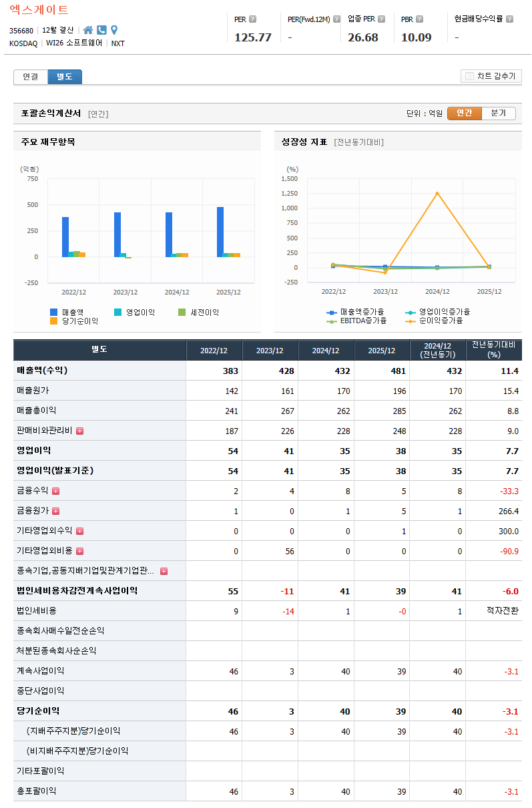Click the 총포괄이익 row label

pyautogui.click(x=37, y=791)
